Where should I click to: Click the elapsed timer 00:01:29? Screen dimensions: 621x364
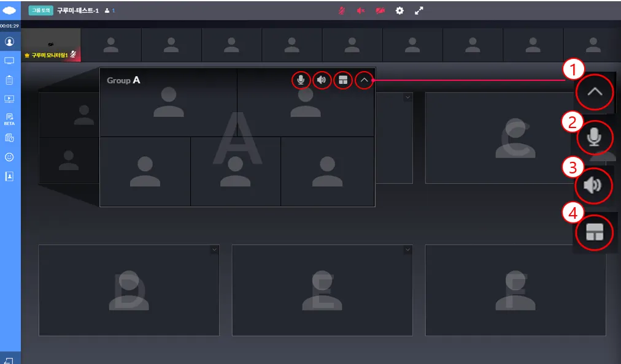pos(9,26)
